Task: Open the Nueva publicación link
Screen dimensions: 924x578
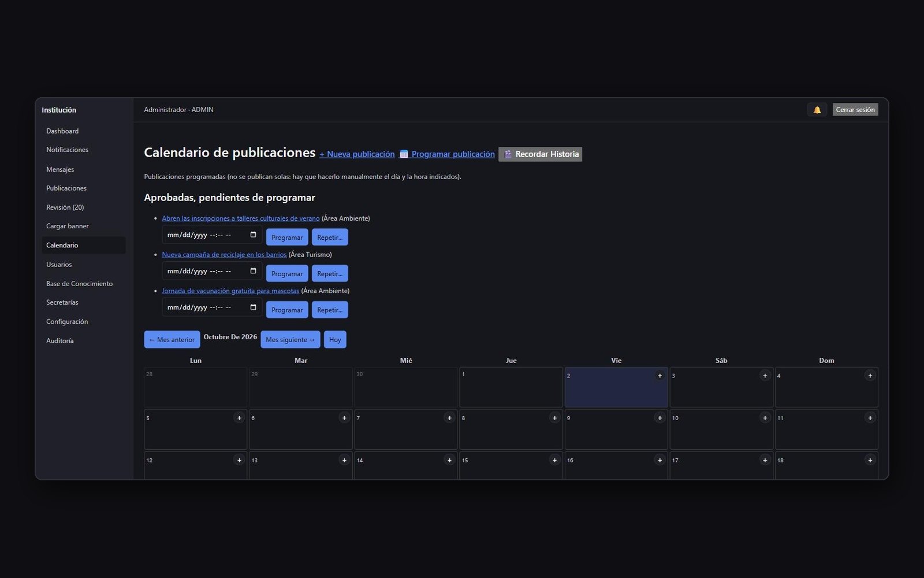Action: coord(357,154)
